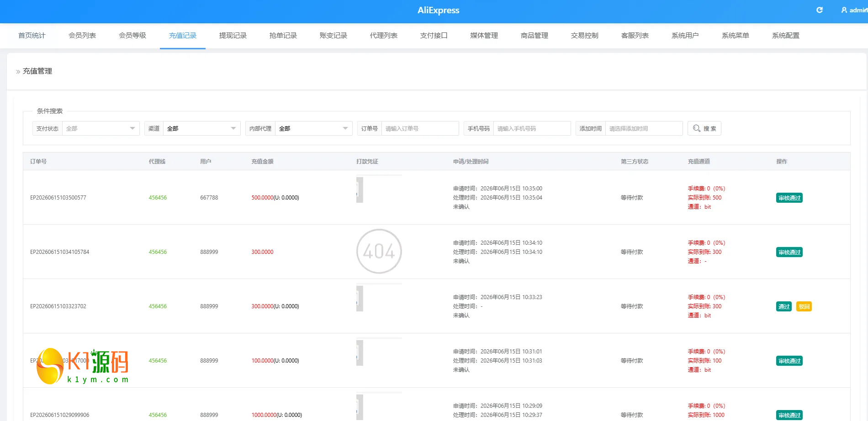
Task: Click the 第三方状态 column header
Action: [635, 162]
